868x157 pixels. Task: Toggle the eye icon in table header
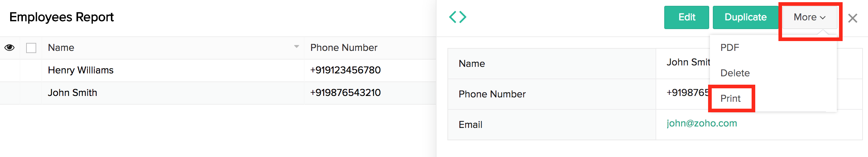pyautogui.click(x=10, y=48)
